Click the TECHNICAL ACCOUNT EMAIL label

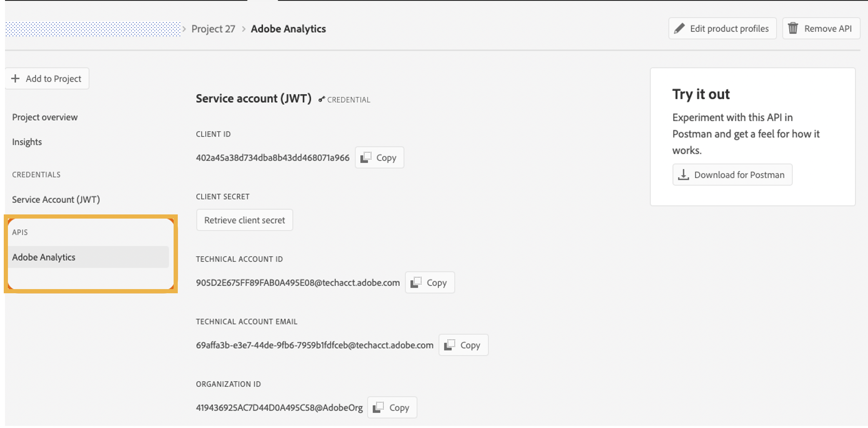[247, 322]
